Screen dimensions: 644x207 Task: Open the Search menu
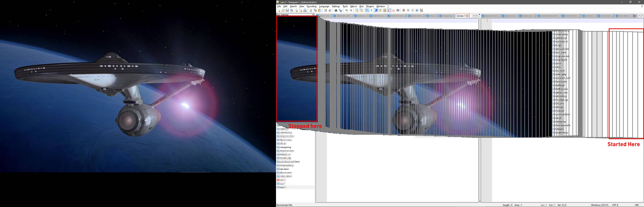tap(293, 6)
